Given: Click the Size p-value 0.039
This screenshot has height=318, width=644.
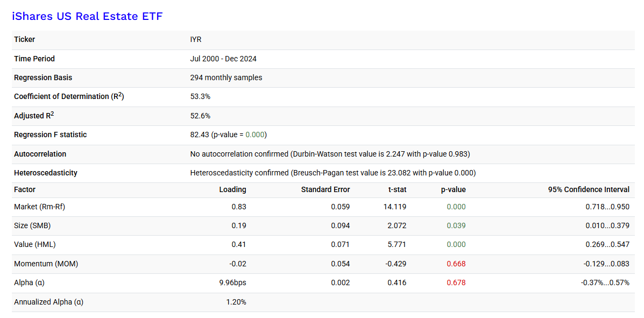Looking at the screenshot, I should 456,225.
